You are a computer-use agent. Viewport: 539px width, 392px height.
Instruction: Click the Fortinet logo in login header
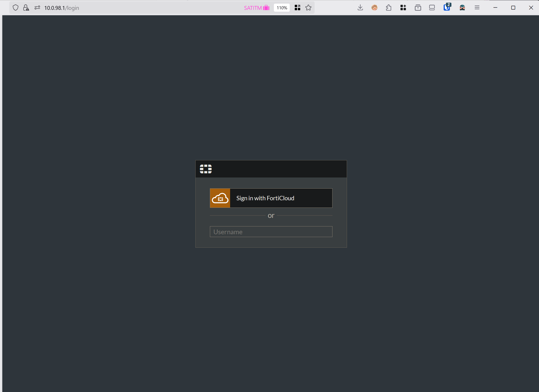(x=206, y=169)
